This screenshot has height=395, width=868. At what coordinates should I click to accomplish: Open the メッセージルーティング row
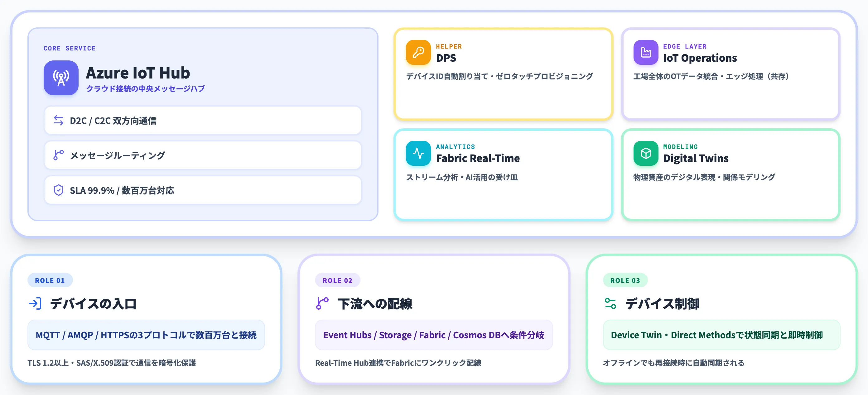pyautogui.click(x=203, y=155)
